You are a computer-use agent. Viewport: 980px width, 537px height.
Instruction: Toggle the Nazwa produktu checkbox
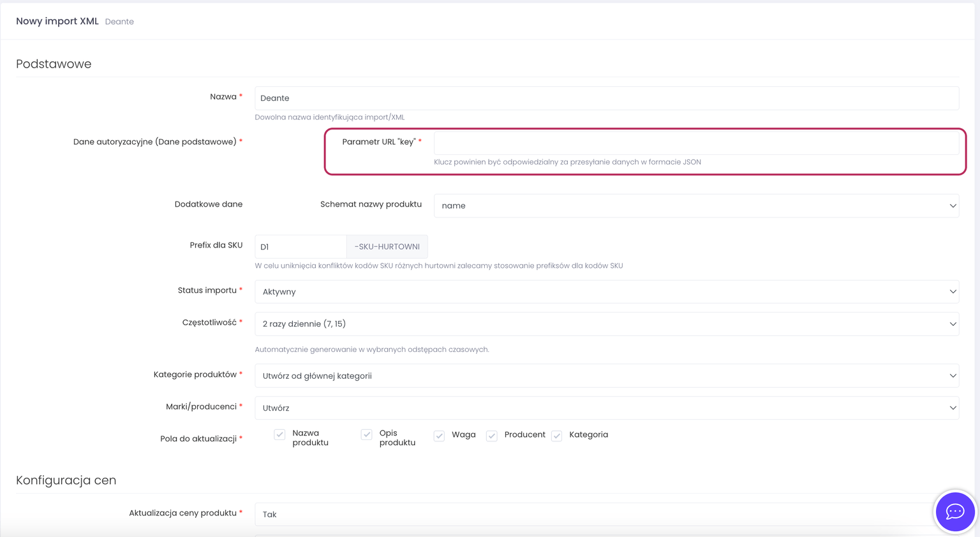[x=279, y=434]
